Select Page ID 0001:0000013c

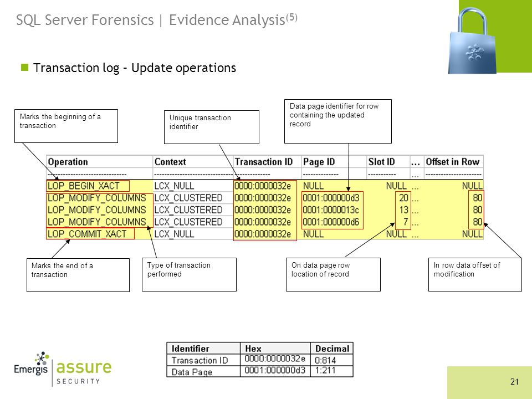331,209
